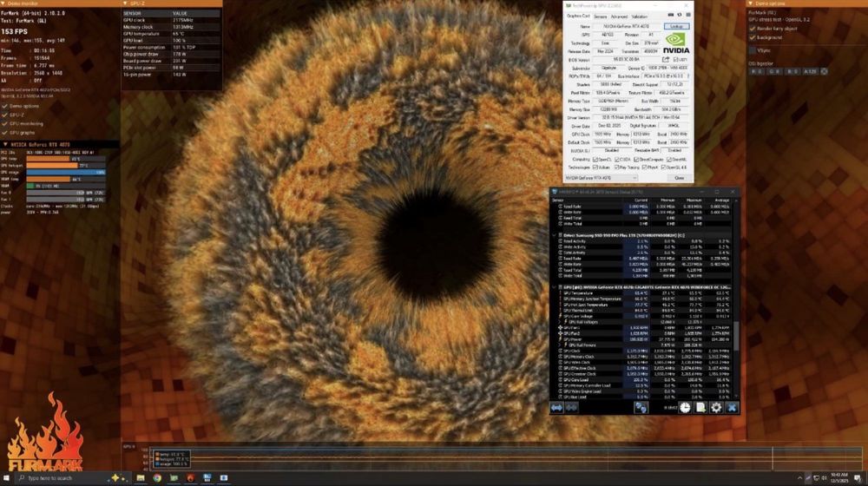
Task: Toggle Demo options checkbox in FurMark
Action: pos(5,106)
